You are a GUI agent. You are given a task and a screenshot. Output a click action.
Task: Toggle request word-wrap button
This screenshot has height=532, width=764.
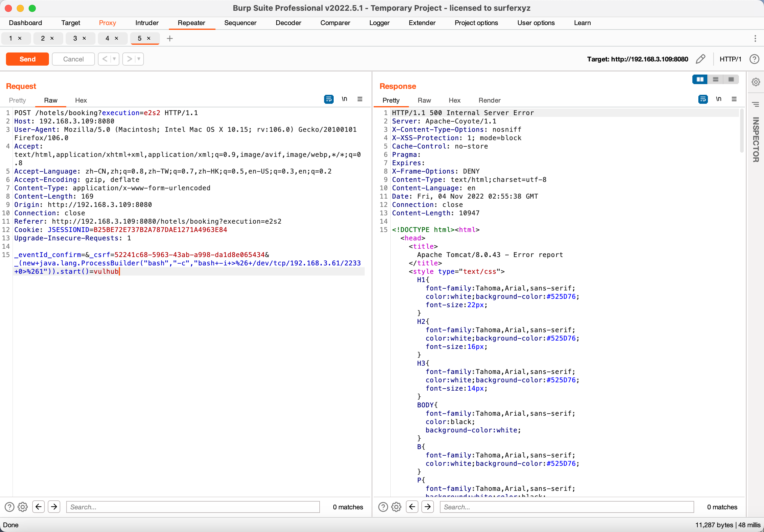point(328,99)
